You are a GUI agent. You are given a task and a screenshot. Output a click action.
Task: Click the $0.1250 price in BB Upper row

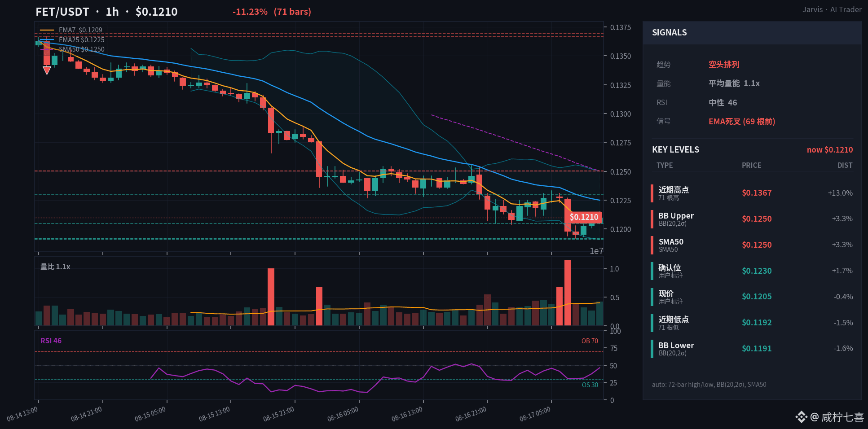tap(757, 219)
